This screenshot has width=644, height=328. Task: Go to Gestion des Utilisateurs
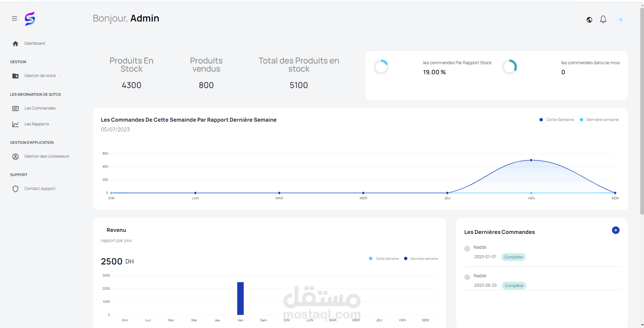coord(46,156)
